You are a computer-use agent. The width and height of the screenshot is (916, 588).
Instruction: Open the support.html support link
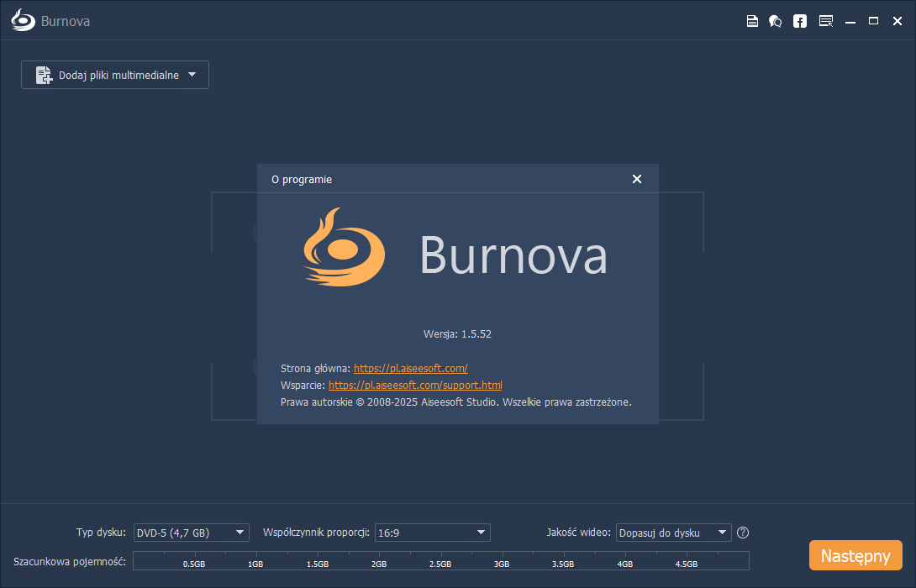[x=415, y=386]
